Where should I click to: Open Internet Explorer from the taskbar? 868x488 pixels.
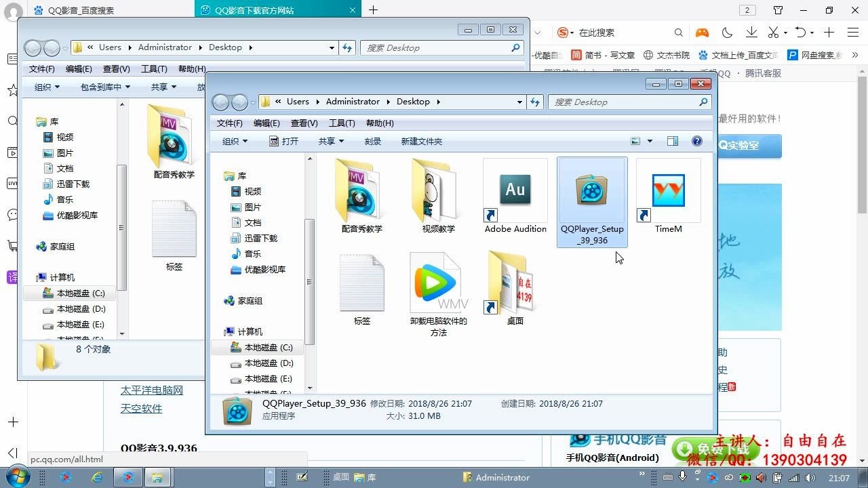tap(97, 477)
